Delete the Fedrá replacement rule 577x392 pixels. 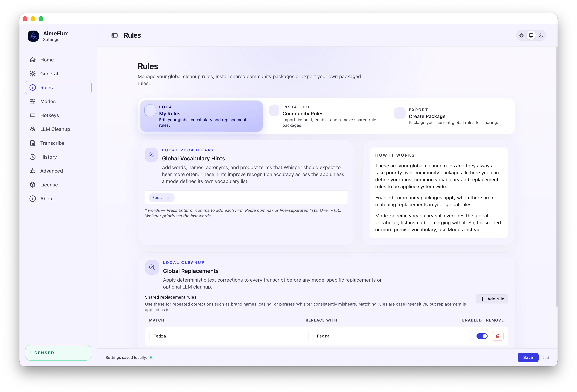pos(497,336)
